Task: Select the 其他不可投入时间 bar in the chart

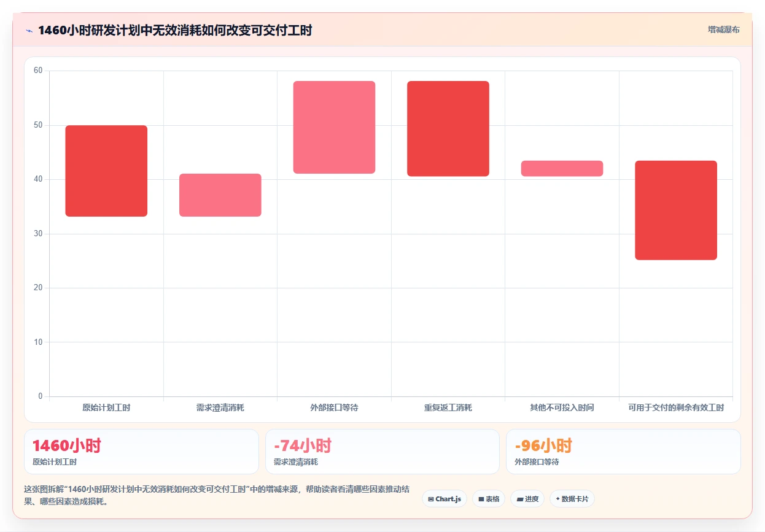Action: (x=562, y=169)
